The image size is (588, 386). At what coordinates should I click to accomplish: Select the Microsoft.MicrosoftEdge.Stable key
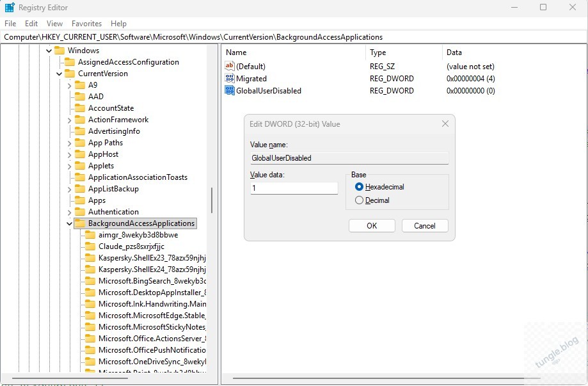coord(152,316)
